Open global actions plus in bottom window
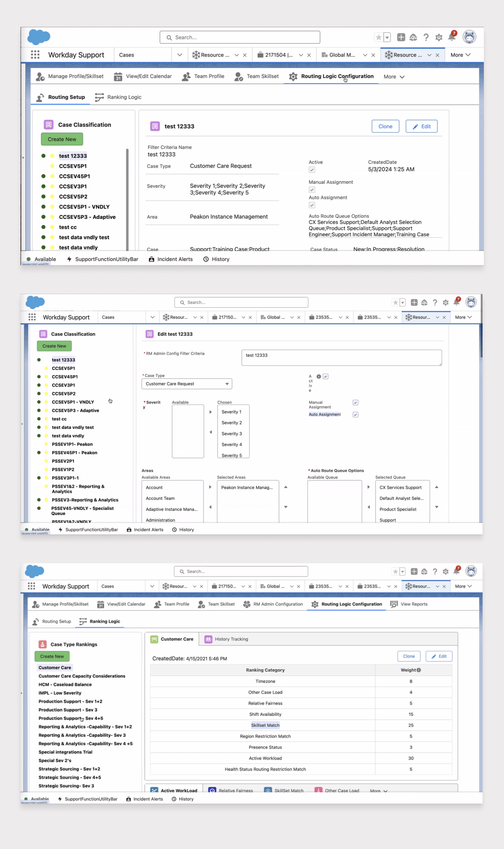Screen dimensions: 504x849 pos(414,571)
